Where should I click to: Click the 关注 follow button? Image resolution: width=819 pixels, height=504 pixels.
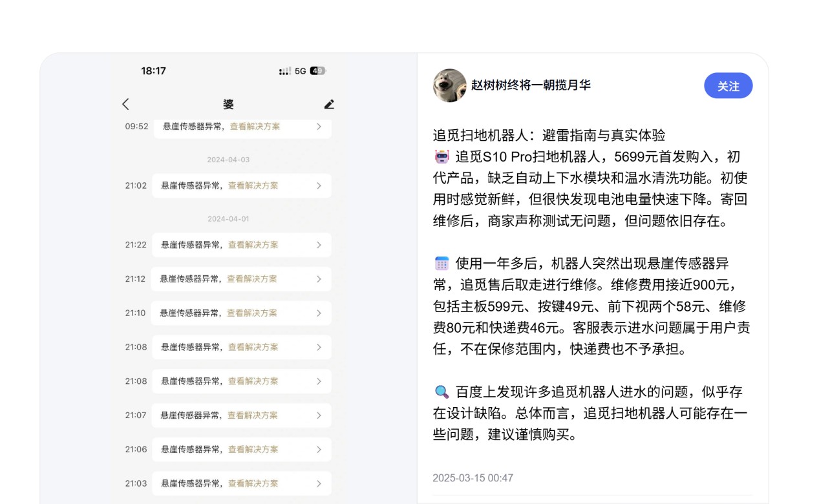(728, 86)
